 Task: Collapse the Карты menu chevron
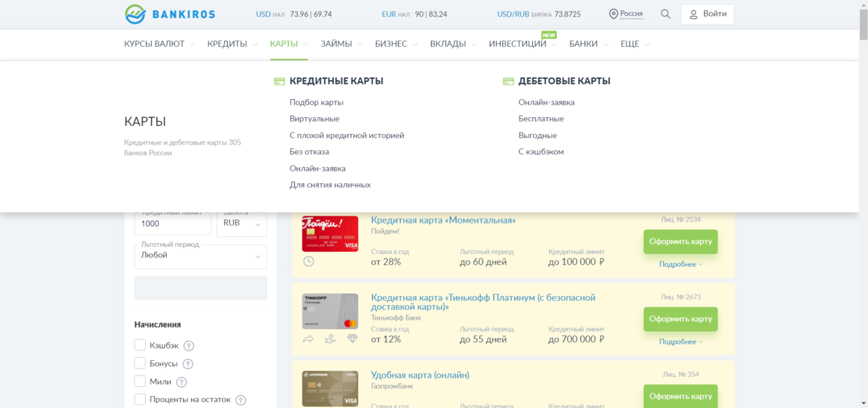(x=305, y=44)
